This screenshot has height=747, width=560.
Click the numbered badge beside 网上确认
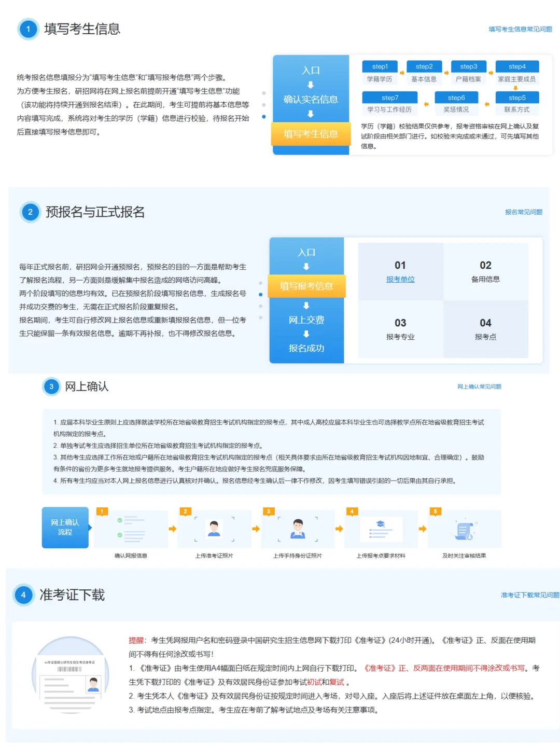[x=51, y=387]
